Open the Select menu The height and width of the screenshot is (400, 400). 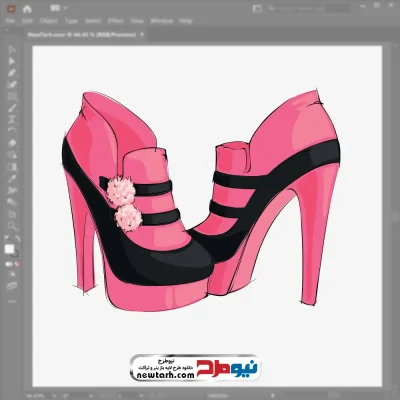[93, 21]
